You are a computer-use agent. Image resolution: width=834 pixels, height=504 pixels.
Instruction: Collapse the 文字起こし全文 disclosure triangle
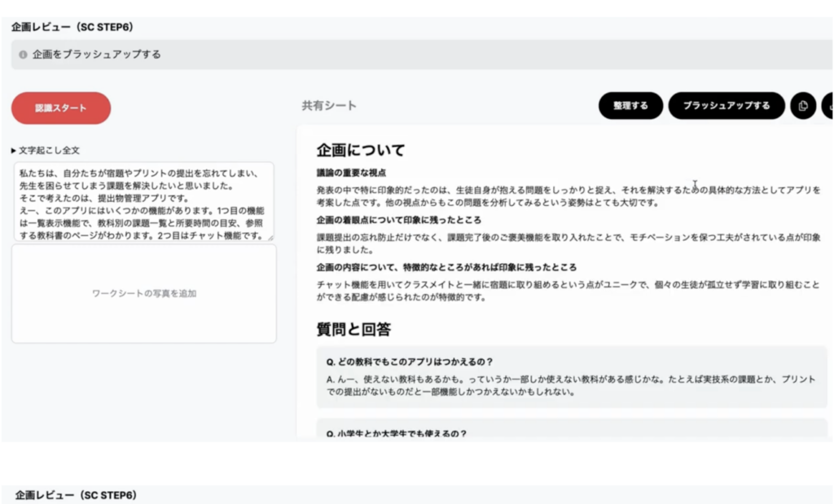pyautogui.click(x=14, y=151)
